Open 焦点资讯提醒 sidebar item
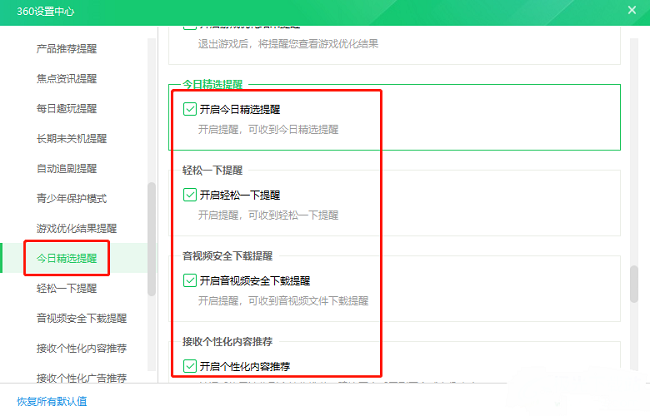This screenshot has width=650, height=416. click(67, 79)
